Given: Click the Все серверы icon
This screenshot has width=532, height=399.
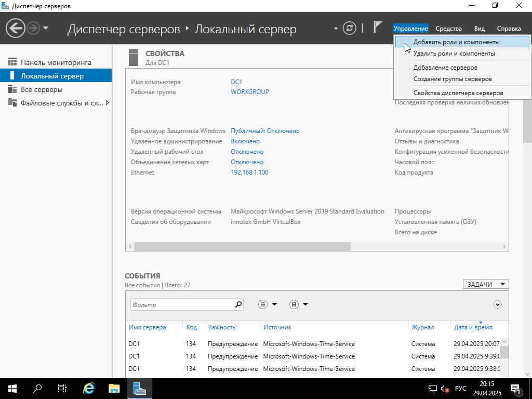Looking at the screenshot, I should (12, 89).
